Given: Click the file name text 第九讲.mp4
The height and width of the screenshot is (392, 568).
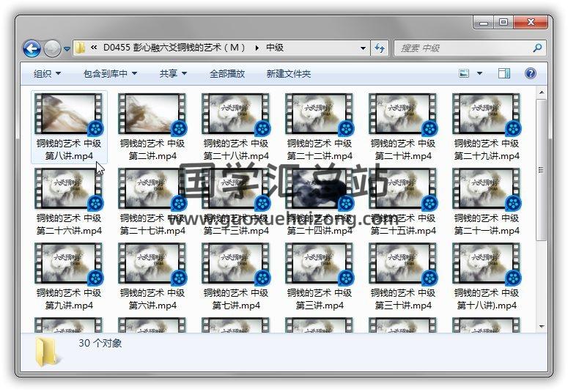Looking at the screenshot, I should (x=69, y=306).
